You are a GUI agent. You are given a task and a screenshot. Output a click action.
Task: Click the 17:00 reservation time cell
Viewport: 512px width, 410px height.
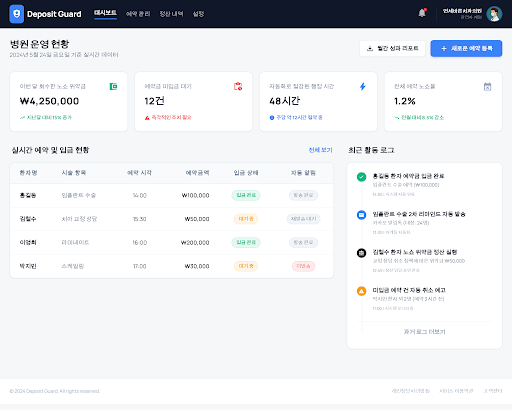point(139,266)
